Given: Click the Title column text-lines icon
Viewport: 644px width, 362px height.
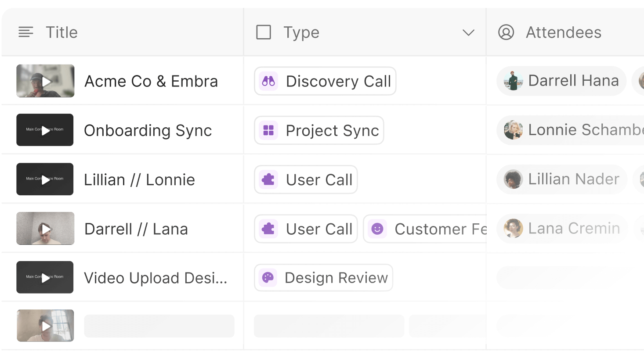Looking at the screenshot, I should pos(26,32).
